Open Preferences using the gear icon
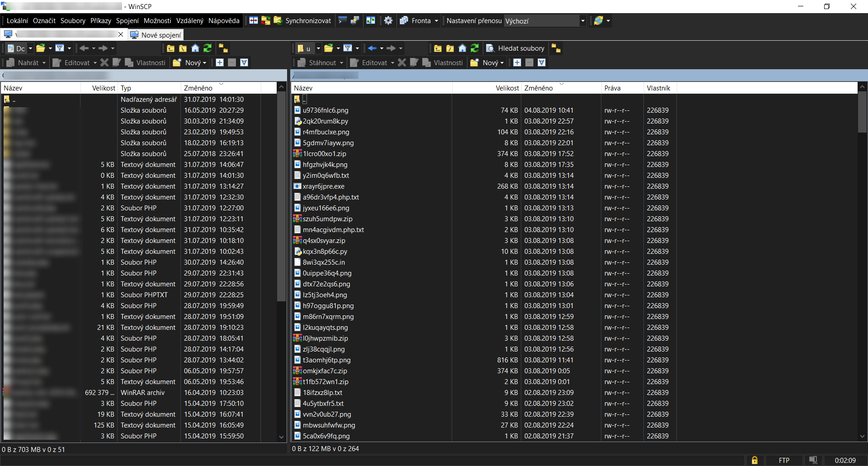 (388, 21)
